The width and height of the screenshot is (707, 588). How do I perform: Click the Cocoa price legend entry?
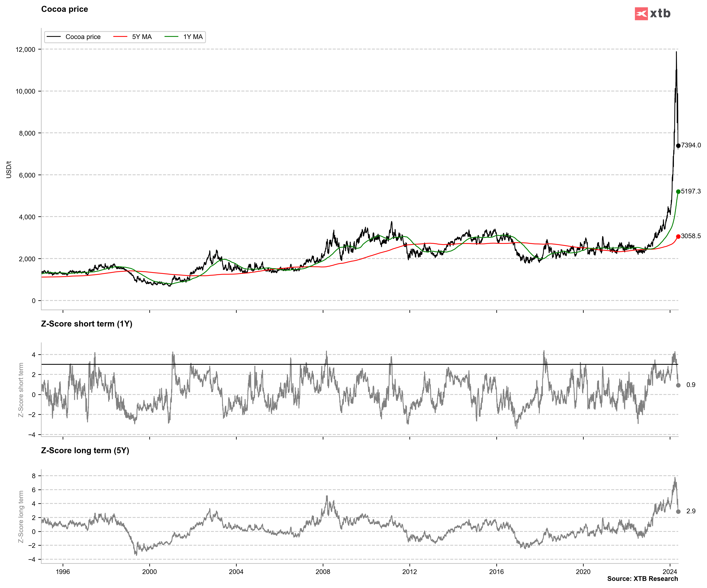pos(83,37)
